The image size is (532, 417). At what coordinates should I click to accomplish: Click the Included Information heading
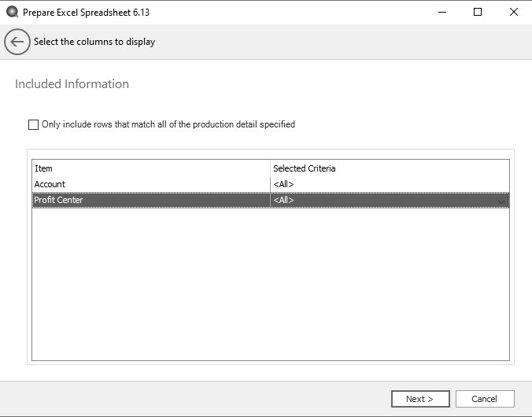point(72,84)
